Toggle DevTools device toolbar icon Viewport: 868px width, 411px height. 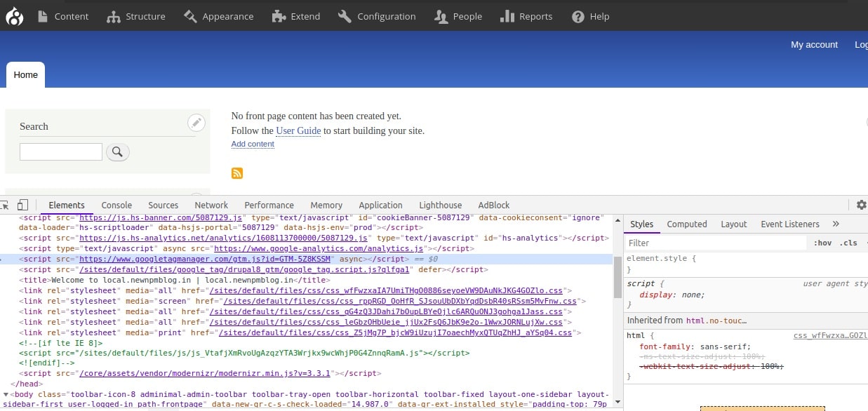(x=22, y=205)
